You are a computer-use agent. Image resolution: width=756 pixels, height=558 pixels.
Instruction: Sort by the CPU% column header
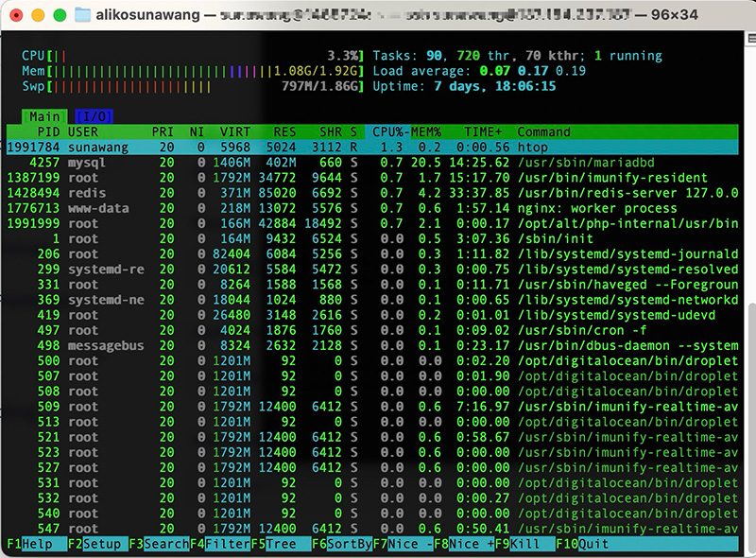pyautogui.click(x=388, y=131)
